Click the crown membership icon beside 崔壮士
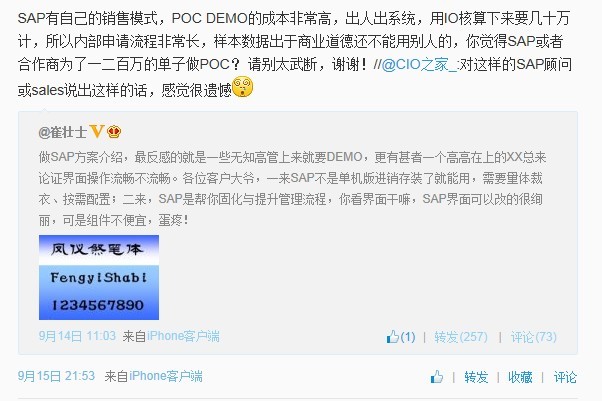602x401 pixels. pos(114,132)
